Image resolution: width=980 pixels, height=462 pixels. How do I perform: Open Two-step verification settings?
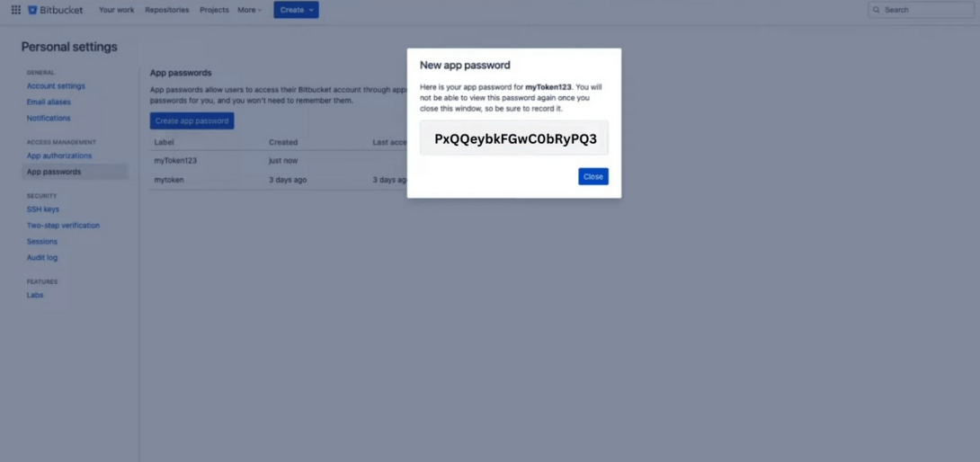click(63, 226)
